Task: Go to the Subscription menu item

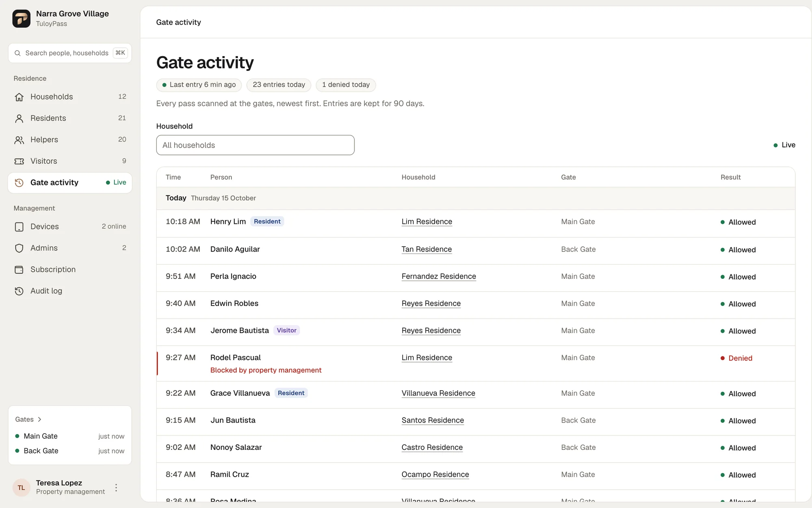Action: [x=70, y=270]
